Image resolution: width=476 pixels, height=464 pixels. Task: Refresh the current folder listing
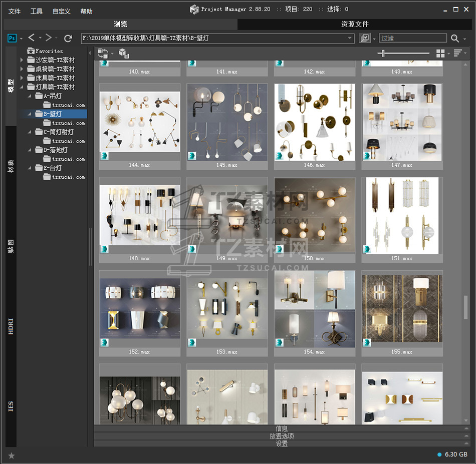point(68,38)
